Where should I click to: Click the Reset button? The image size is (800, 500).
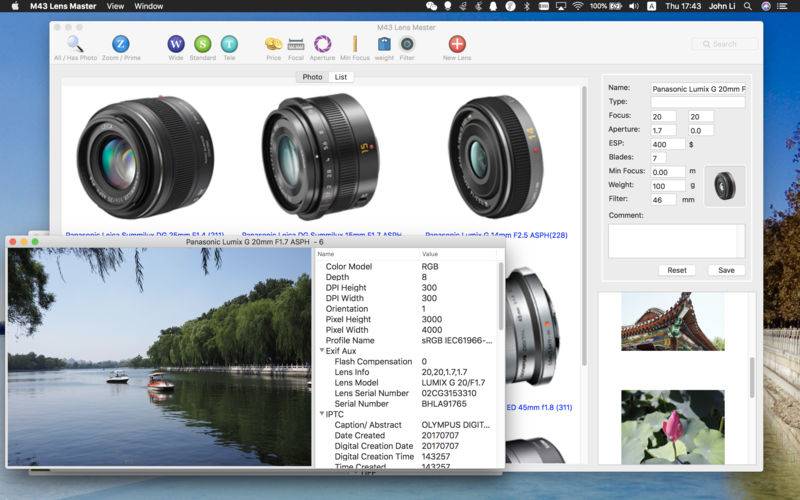pos(677,270)
